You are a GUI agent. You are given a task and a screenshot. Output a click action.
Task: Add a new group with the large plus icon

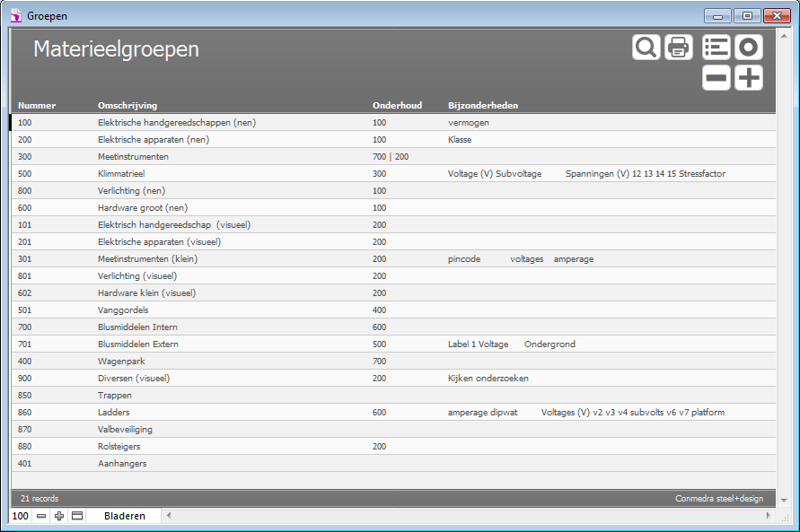pos(749,78)
